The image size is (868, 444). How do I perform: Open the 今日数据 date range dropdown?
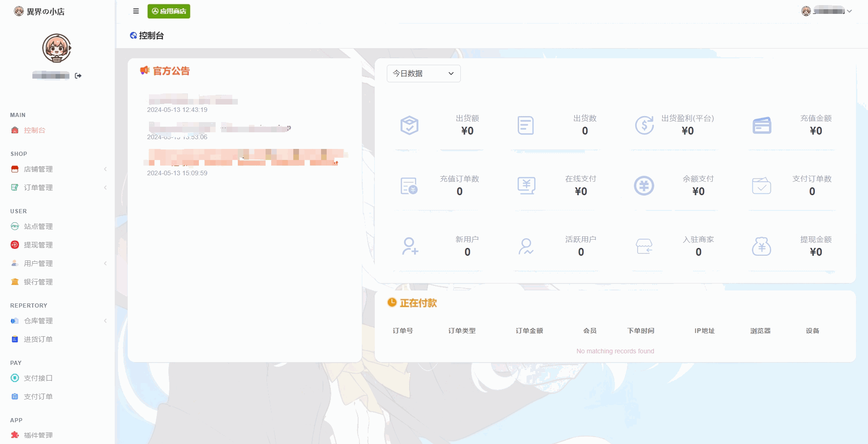click(x=423, y=74)
